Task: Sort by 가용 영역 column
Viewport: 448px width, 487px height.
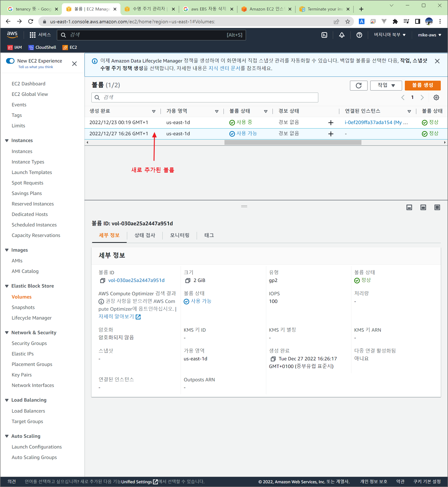Action: [217, 111]
